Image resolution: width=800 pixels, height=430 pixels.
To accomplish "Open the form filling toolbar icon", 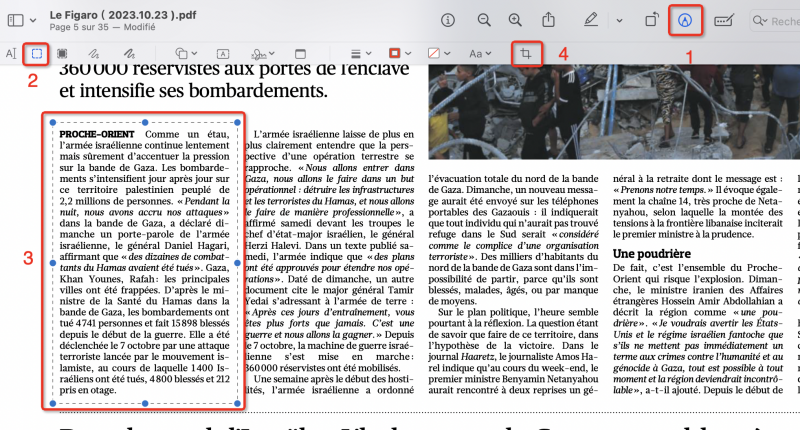I will (x=723, y=20).
